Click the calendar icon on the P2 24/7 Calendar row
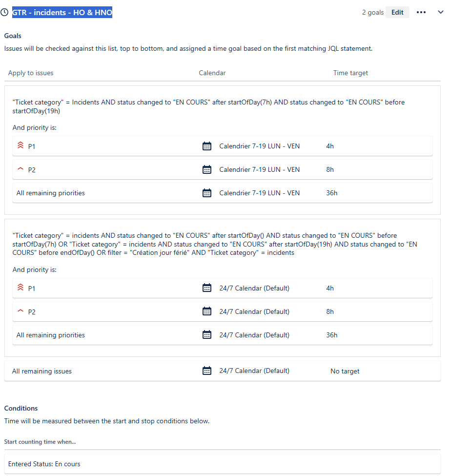The height and width of the screenshot is (476, 450). click(x=207, y=311)
